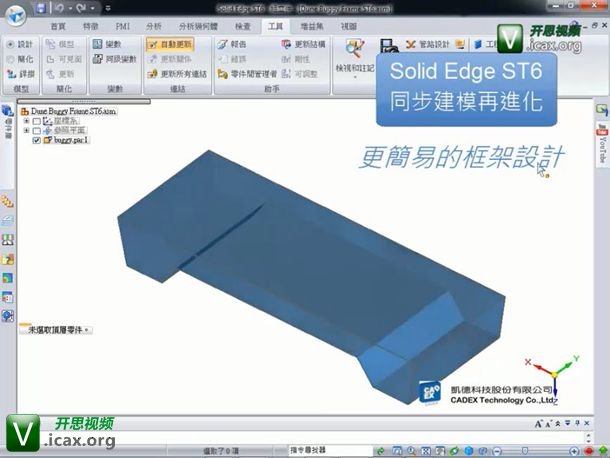Click the 更新結構 update structure tool
610x458 pixels.
pyautogui.click(x=304, y=44)
